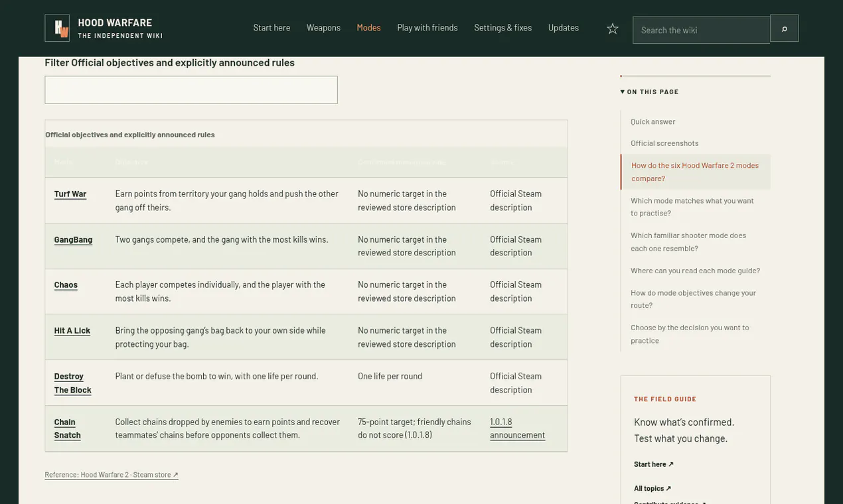Open the Turf War mode link

(70, 194)
